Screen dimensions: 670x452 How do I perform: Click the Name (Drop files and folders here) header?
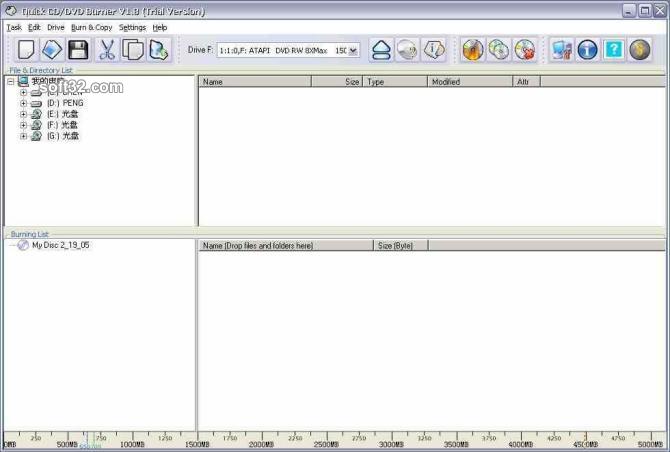[286, 246]
